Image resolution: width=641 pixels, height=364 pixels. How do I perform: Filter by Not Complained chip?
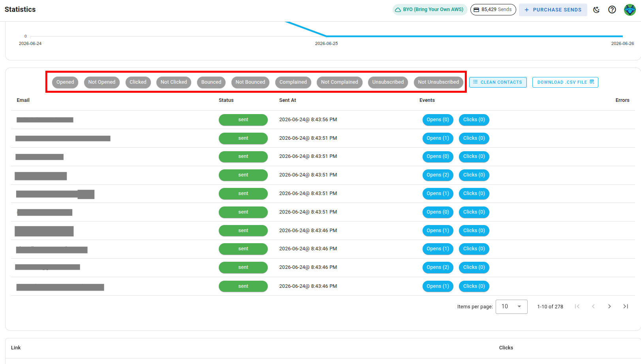(339, 82)
